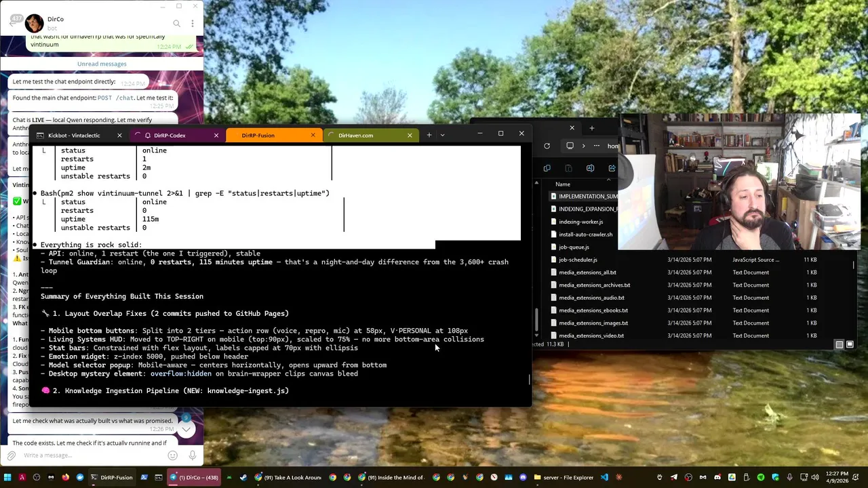
Task: Open emoji picker in Telegram
Action: pyautogui.click(x=173, y=455)
